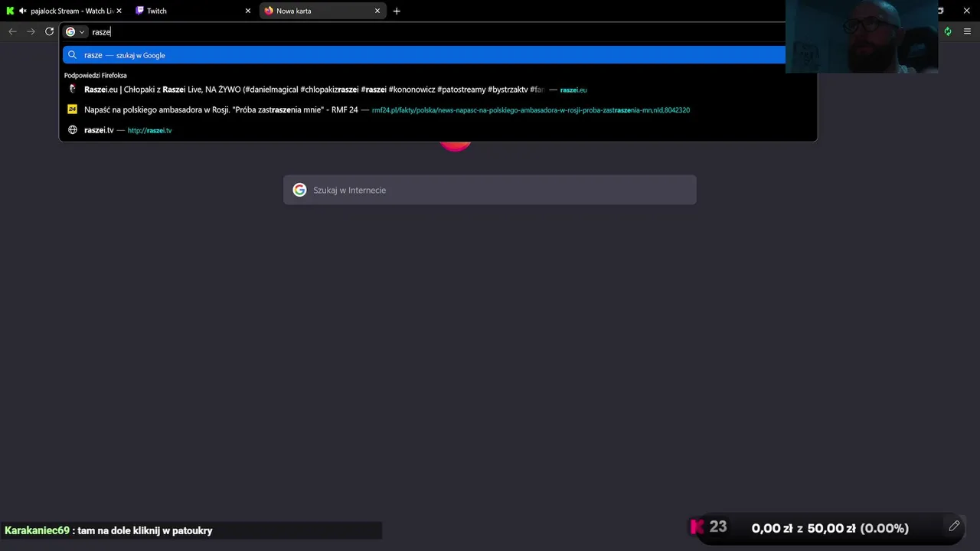Screen dimensions: 980x551
Task: Click the 'Szukaj w Internecie' search box
Action: click(x=490, y=190)
